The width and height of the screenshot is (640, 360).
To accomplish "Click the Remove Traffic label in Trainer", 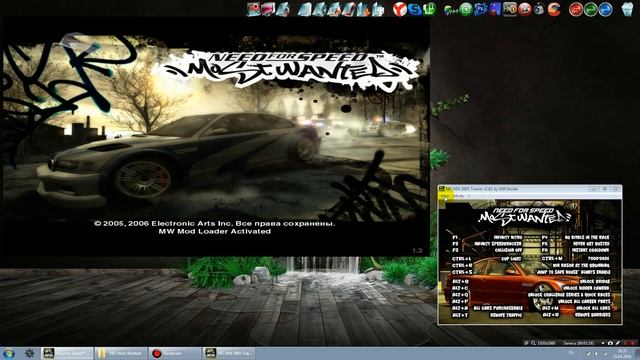I will 506,315.
